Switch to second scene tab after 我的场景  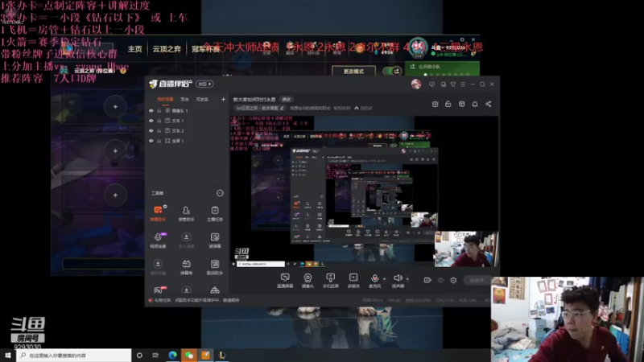point(185,99)
